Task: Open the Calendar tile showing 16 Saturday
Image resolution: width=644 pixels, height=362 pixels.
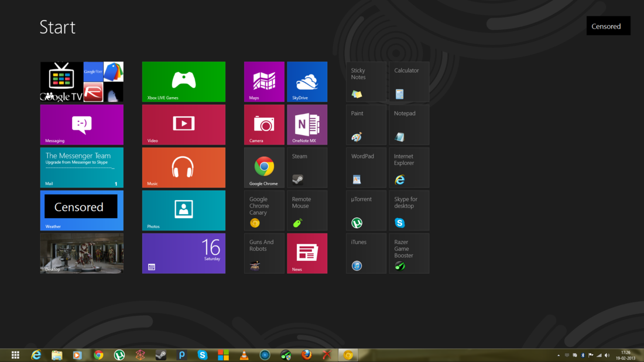Action: 183,253
